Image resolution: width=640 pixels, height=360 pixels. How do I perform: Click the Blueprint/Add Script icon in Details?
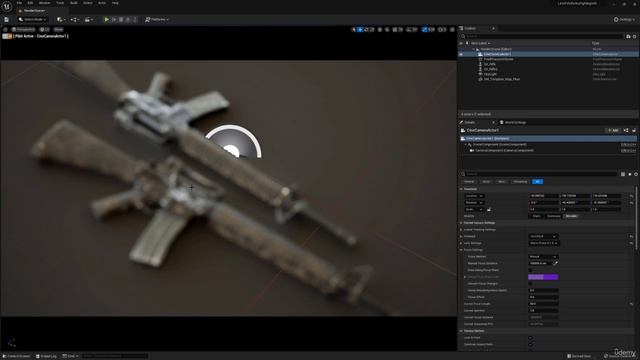click(x=626, y=131)
